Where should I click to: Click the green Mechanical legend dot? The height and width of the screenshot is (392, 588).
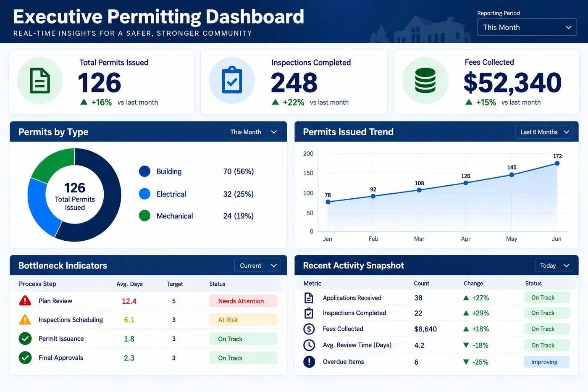pyautogui.click(x=144, y=216)
